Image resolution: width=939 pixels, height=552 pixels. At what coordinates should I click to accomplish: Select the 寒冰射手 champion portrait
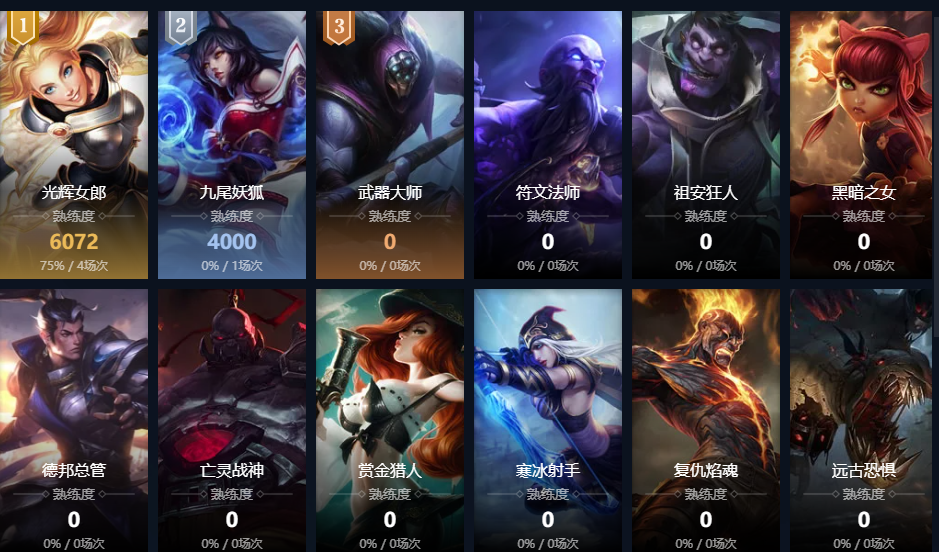pyautogui.click(x=548, y=421)
